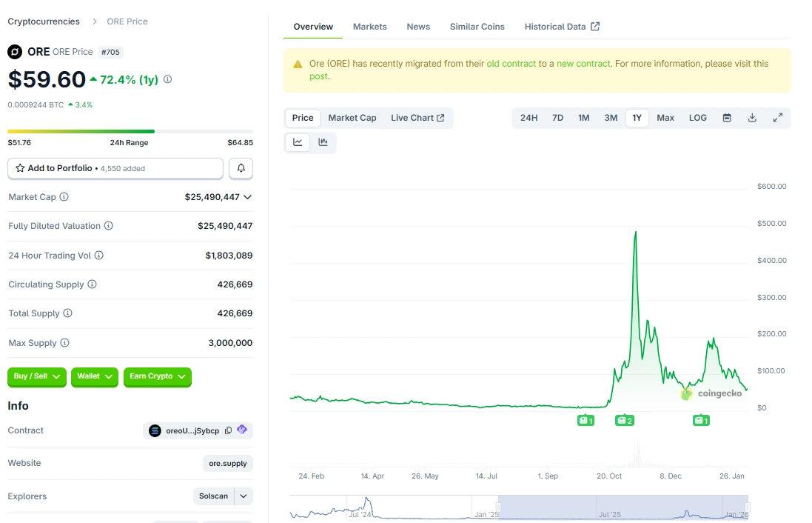Select the line chart type icon
This screenshot has width=812, height=523.
[x=297, y=142]
